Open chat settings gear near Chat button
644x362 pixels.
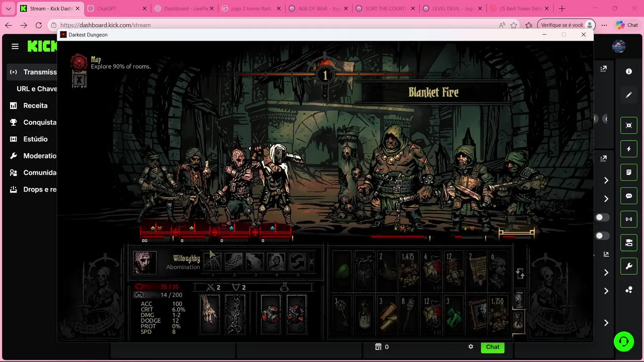pyautogui.click(x=471, y=347)
